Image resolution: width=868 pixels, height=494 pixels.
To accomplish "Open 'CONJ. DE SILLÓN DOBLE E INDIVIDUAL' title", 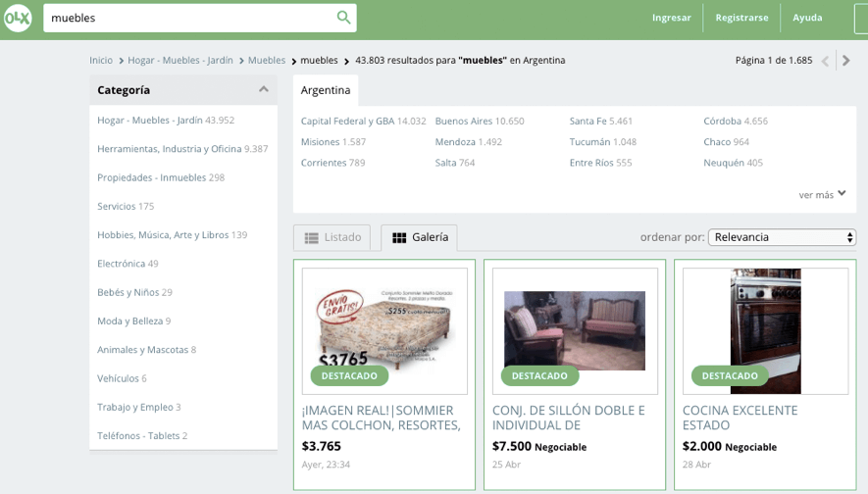I will click(x=569, y=418).
